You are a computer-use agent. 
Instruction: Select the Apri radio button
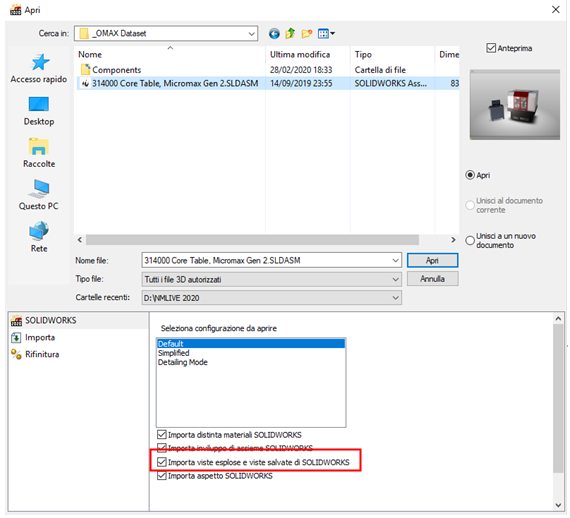(x=470, y=175)
